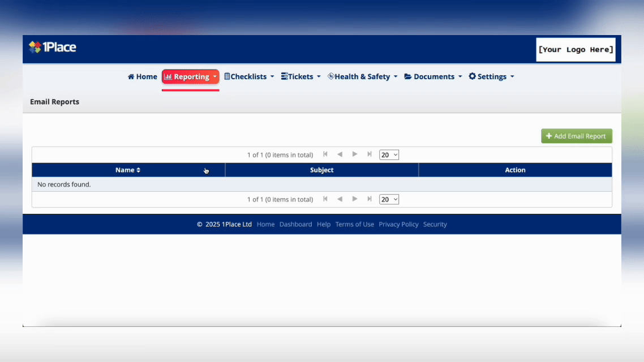Click the Terms of Use footer link
Image resolution: width=644 pixels, height=362 pixels.
coord(354,225)
